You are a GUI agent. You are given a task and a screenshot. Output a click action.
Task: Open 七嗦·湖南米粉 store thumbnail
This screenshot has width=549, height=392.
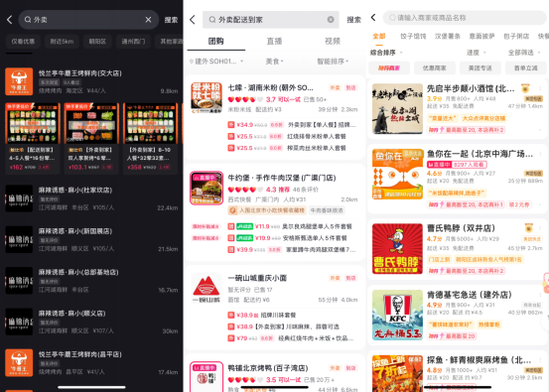pos(206,97)
